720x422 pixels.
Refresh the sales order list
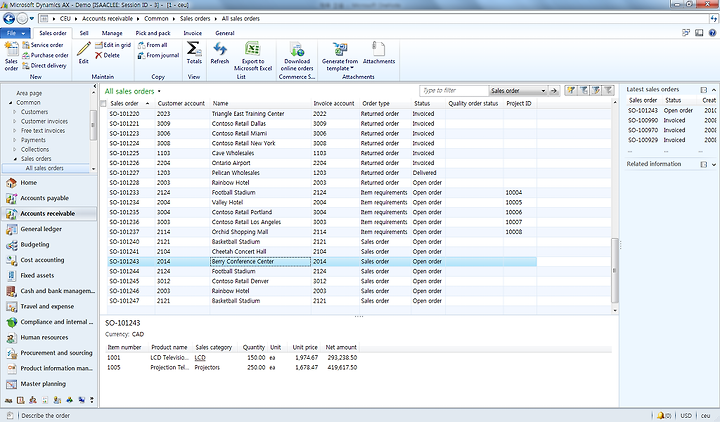click(x=219, y=52)
